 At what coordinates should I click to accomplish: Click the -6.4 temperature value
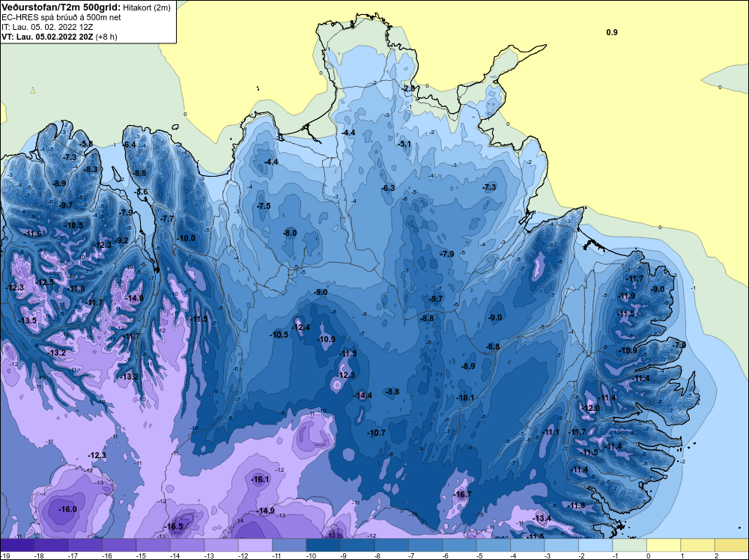(130, 144)
